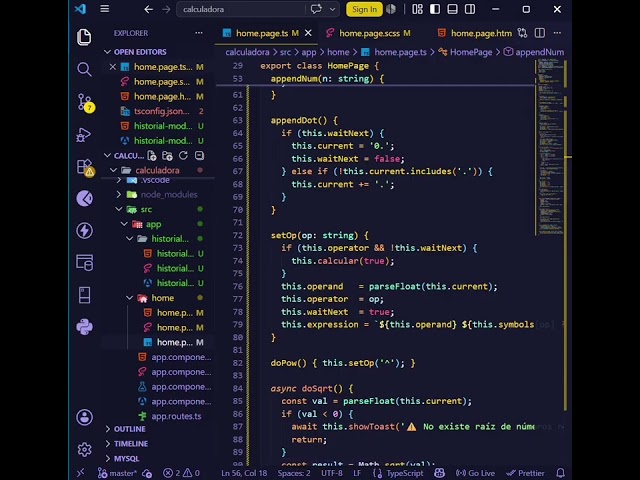The width and height of the screenshot is (640, 480).
Task: Toggle the primary side bar
Action: [435, 9]
